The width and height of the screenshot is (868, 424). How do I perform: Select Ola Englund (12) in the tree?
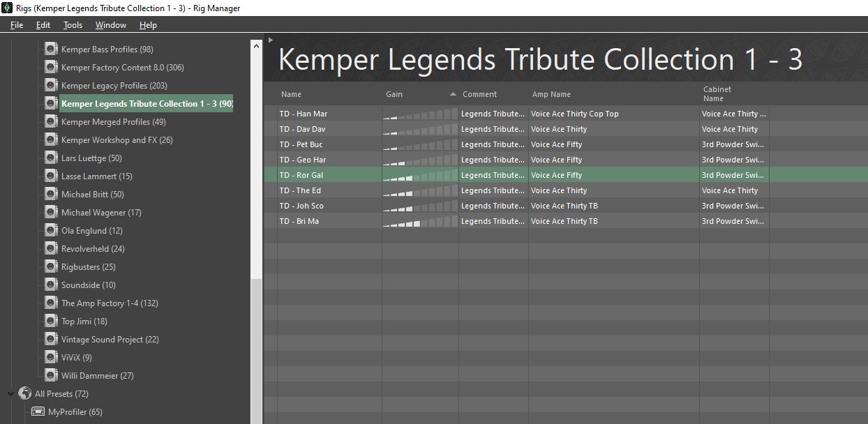pos(92,231)
